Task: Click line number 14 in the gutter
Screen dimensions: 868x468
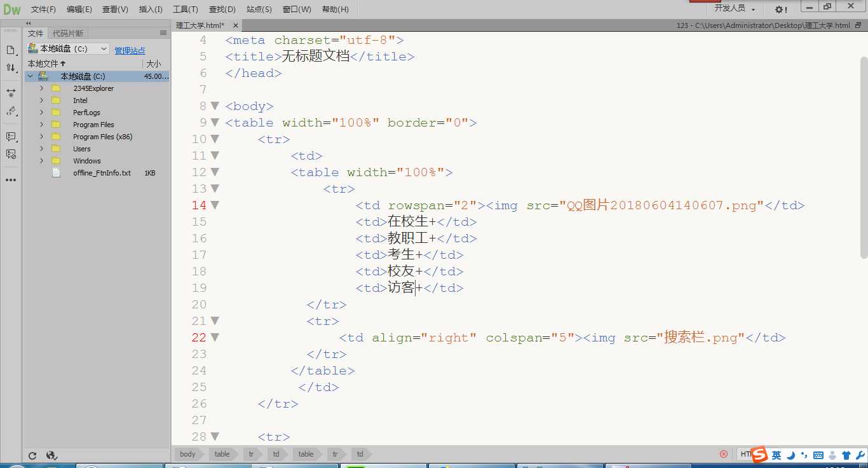Action: [199, 205]
